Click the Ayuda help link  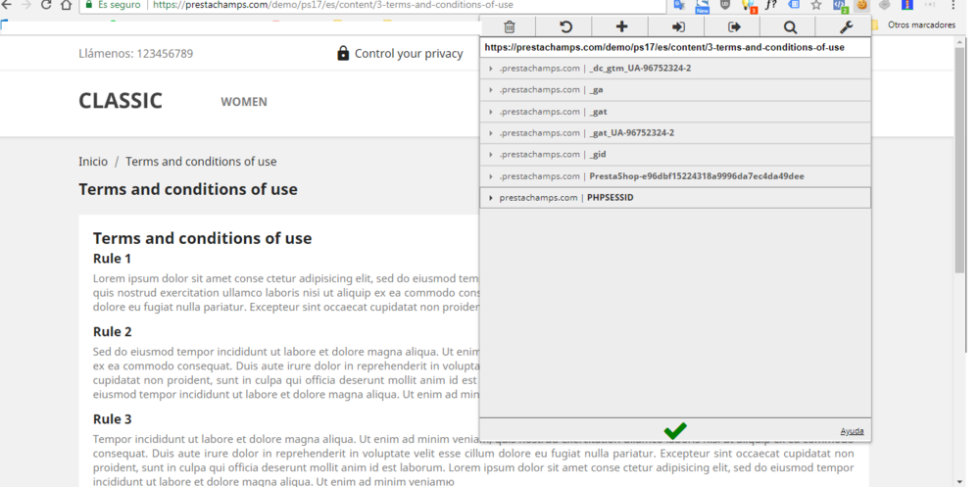click(x=852, y=431)
